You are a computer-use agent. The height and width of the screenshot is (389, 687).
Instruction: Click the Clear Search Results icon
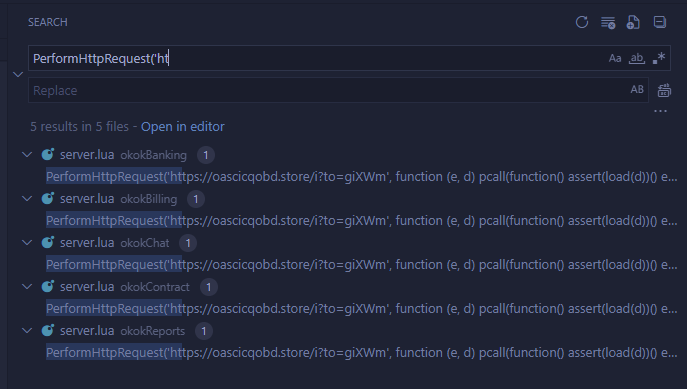(x=608, y=22)
